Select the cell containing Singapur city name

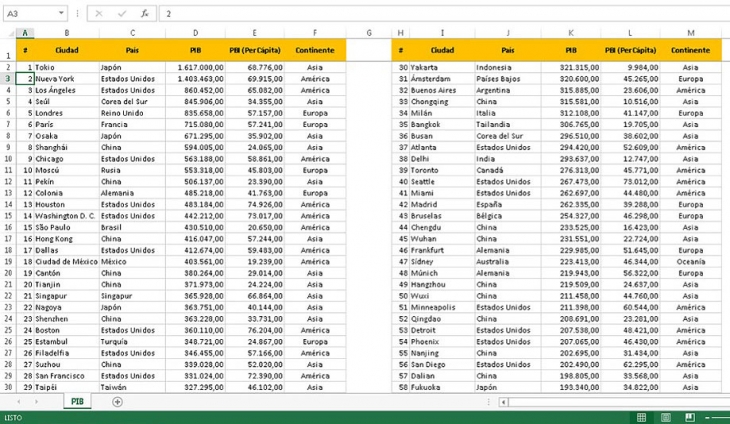[67, 296]
